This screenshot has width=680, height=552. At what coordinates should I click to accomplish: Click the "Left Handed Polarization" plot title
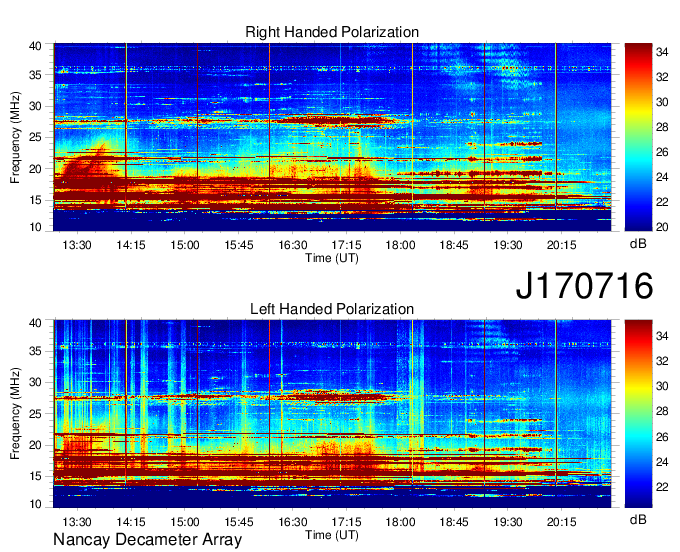[332, 309]
